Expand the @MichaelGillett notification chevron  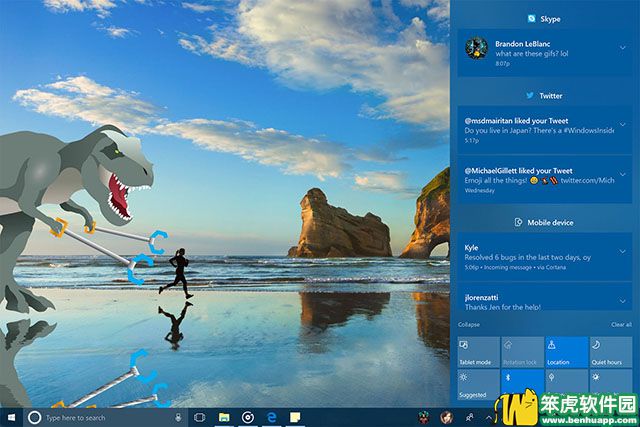tap(623, 174)
